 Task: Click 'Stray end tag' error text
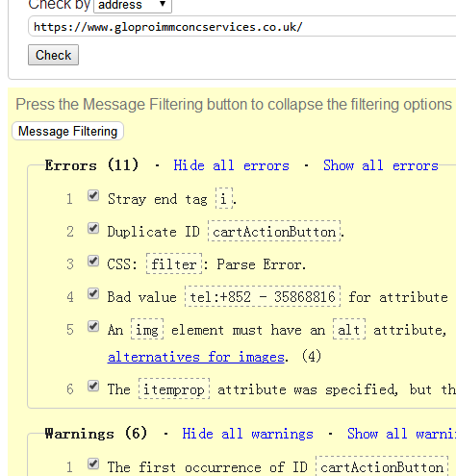[x=158, y=199]
